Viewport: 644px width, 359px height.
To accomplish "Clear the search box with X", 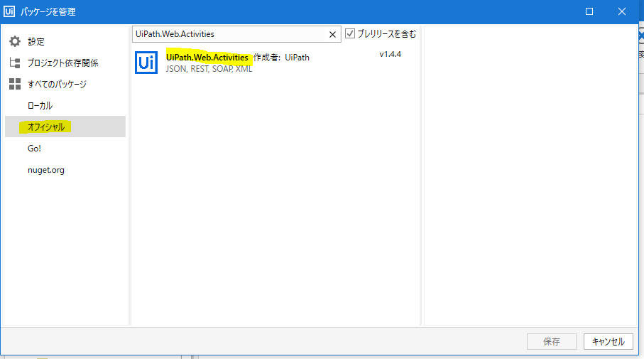I will click(x=333, y=35).
